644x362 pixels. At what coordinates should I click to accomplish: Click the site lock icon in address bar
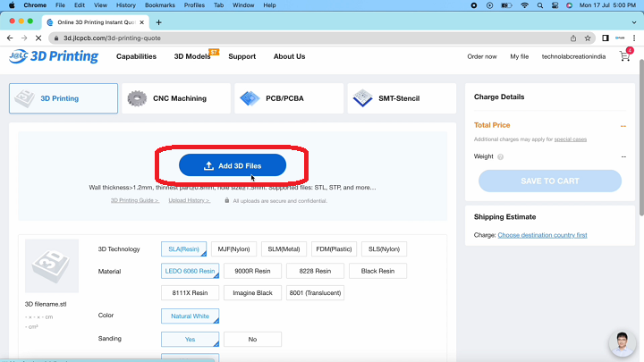[56, 38]
